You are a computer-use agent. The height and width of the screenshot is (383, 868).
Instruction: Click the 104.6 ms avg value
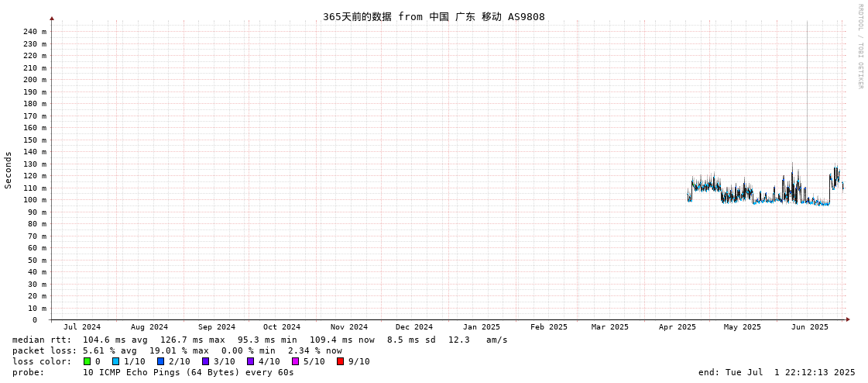click(x=115, y=340)
